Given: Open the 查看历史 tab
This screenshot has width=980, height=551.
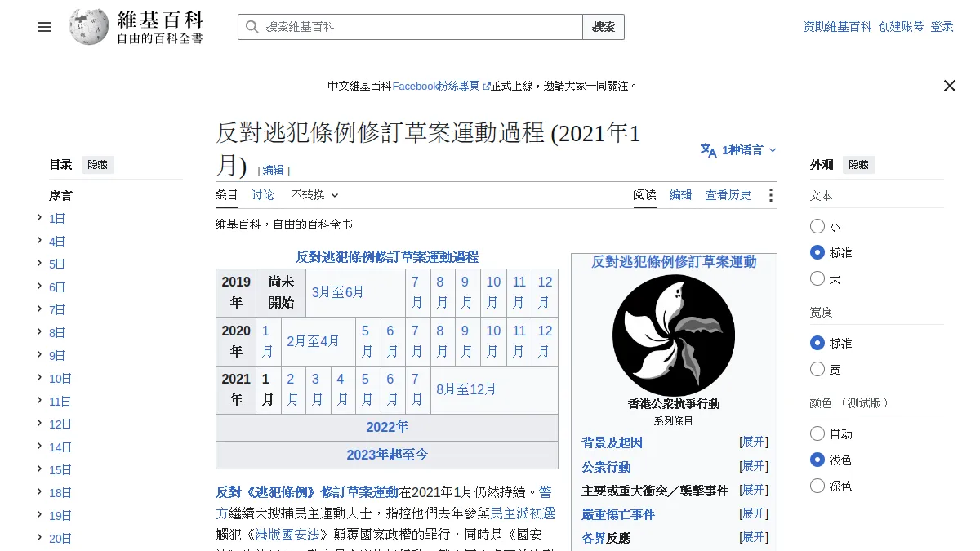Looking at the screenshot, I should click(728, 195).
